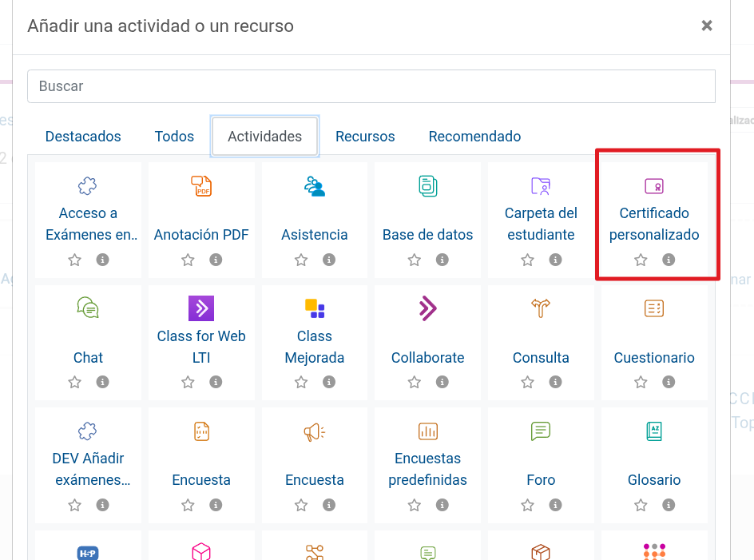Show info for Glosario
This screenshot has width=754, height=560.
point(669,505)
